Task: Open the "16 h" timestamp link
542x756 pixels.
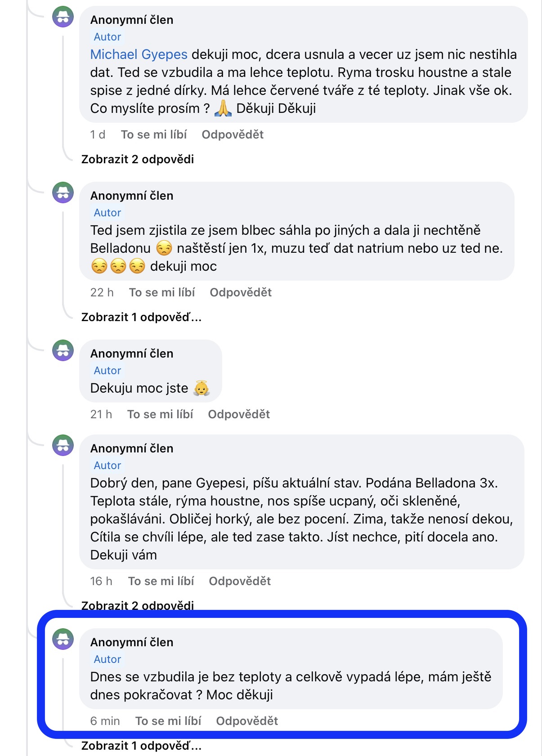Action: 101,581
